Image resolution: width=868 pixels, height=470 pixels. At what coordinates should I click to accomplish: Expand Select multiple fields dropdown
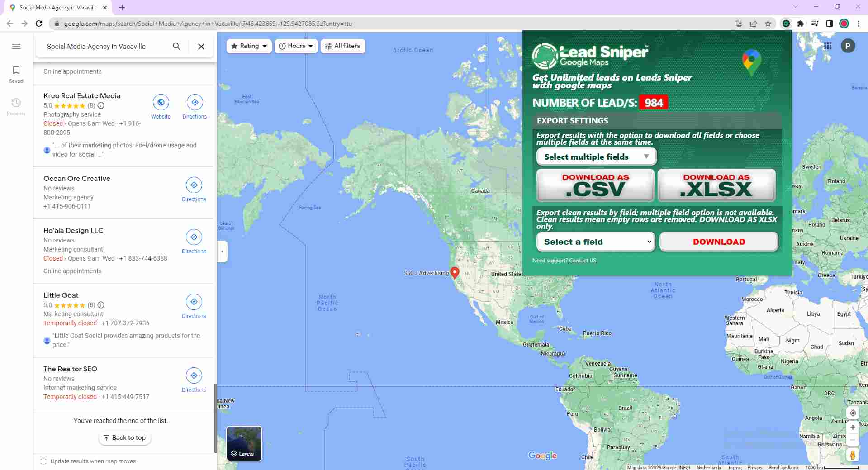(x=596, y=157)
